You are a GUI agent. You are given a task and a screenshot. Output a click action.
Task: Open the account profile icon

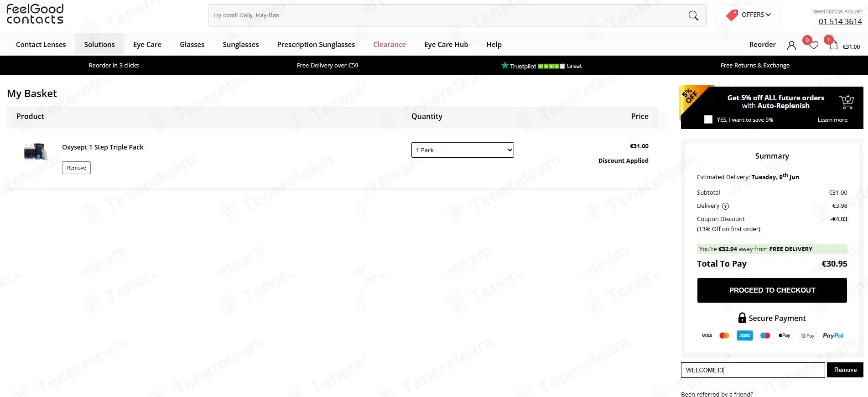[x=791, y=45]
